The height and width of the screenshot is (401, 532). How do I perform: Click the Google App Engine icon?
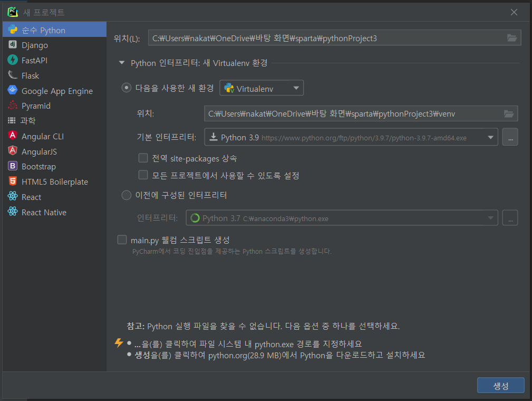[13, 90]
